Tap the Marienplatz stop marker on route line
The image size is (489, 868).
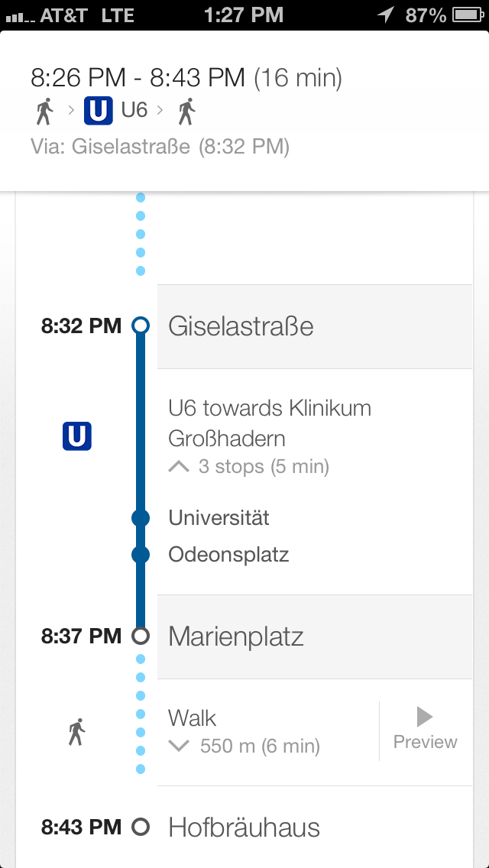140,636
